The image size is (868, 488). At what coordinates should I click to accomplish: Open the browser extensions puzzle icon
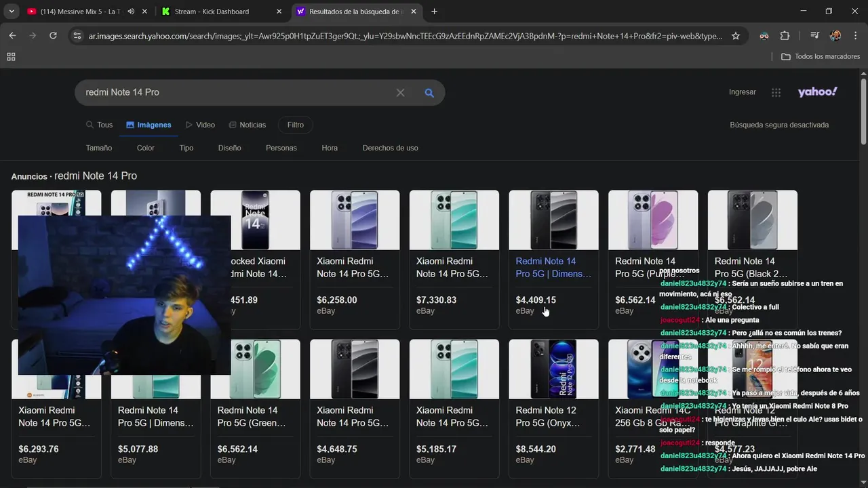[x=785, y=36]
